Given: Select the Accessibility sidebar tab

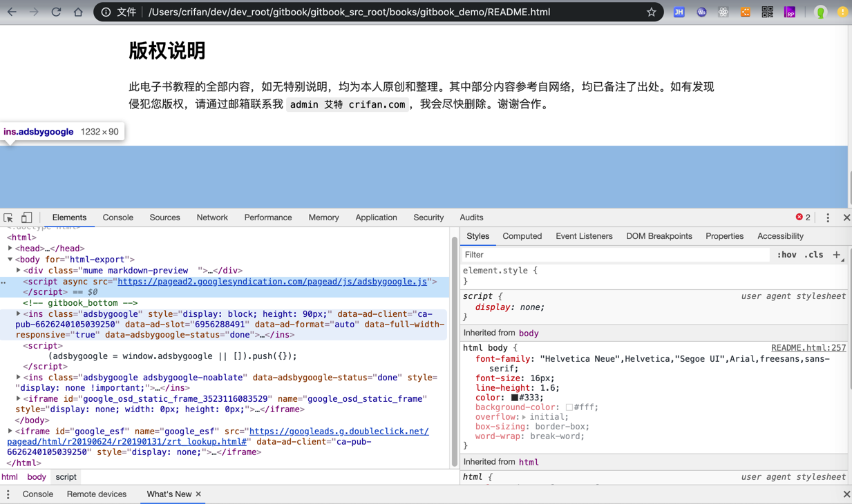Looking at the screenshot, I should [x=780, y=236].
